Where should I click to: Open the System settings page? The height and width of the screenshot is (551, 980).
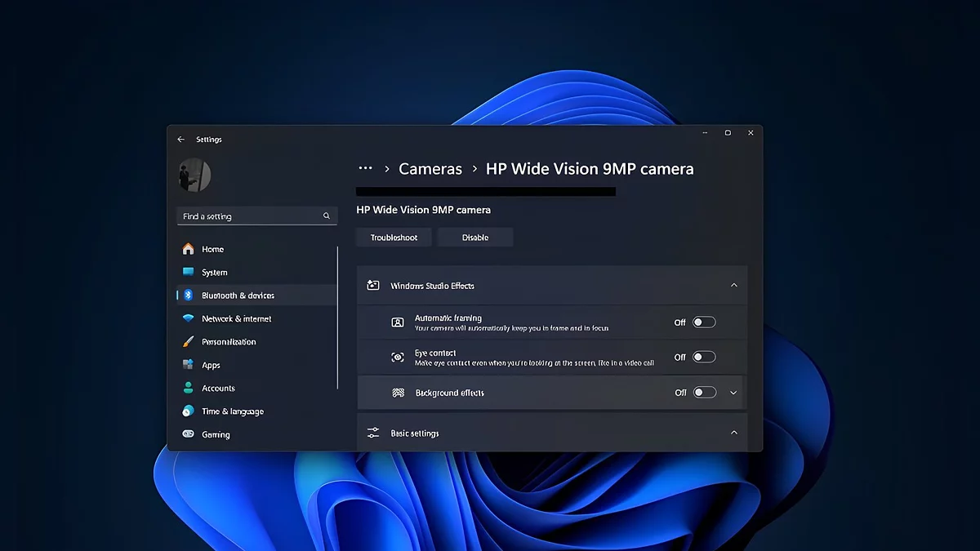215,273
